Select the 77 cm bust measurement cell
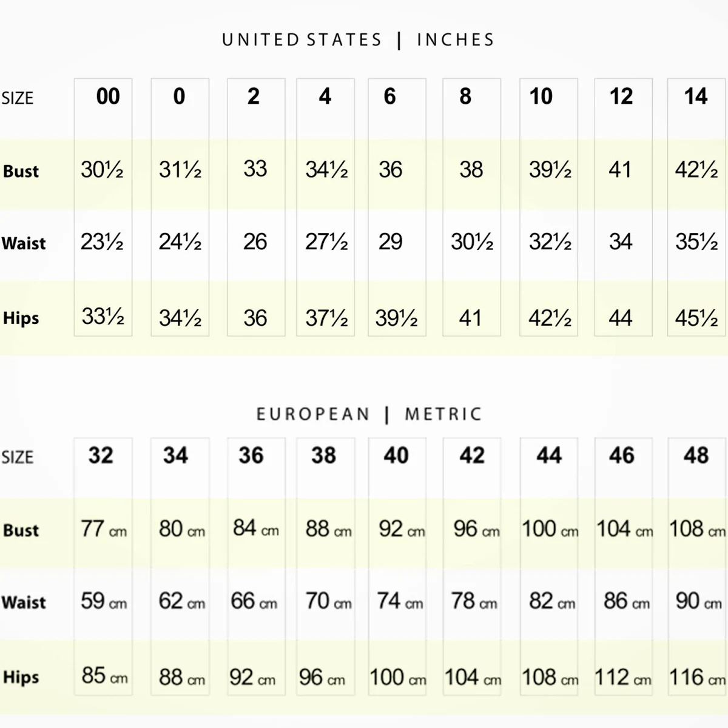 103,529
